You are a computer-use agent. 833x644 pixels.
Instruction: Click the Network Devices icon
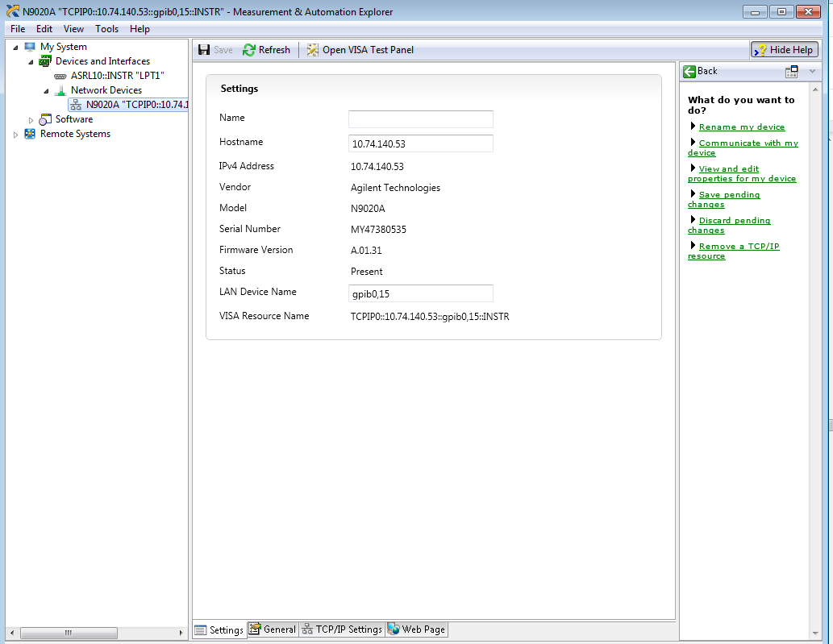click(60, 91)
